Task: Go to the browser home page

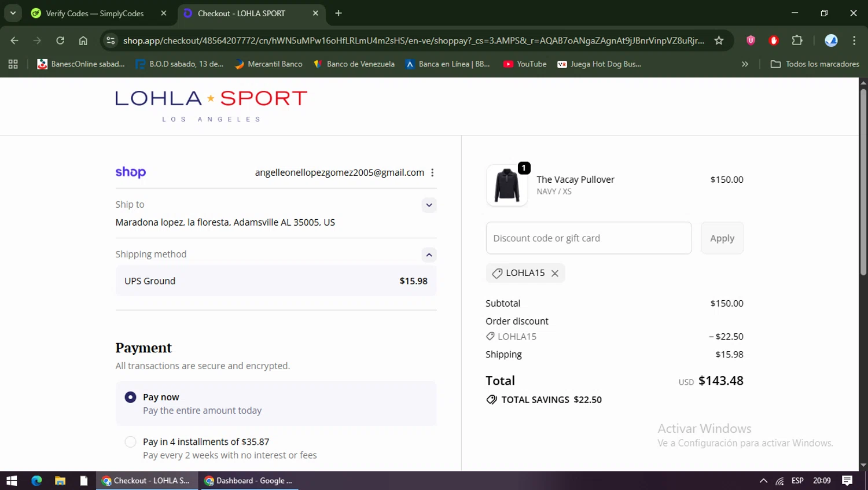Action: tap(83, 40)
